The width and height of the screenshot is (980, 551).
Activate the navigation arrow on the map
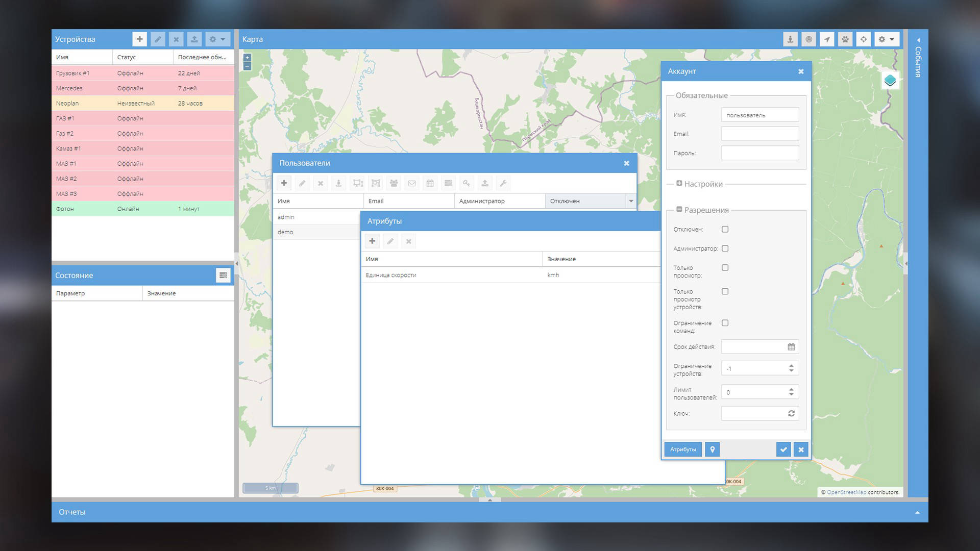click(x=827, y=39)
